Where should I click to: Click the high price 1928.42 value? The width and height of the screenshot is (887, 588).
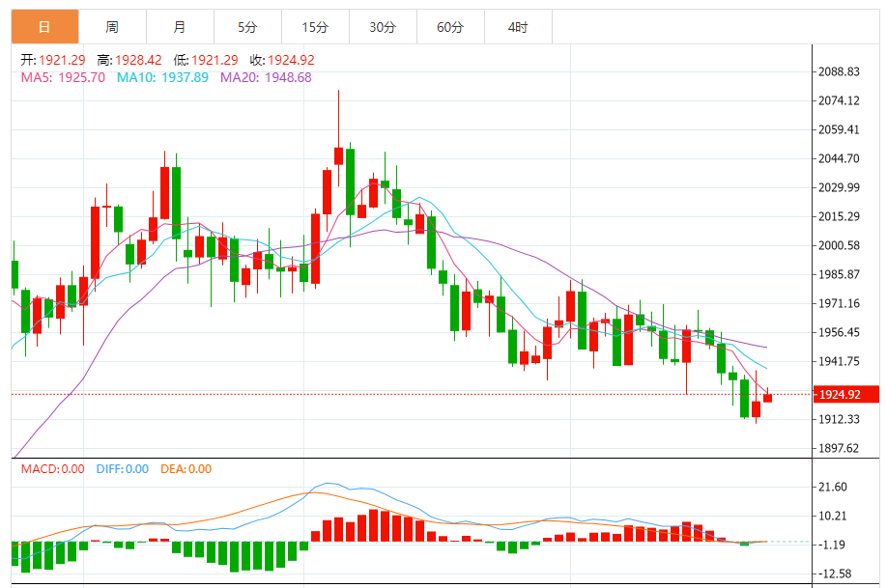click(138, 60)
